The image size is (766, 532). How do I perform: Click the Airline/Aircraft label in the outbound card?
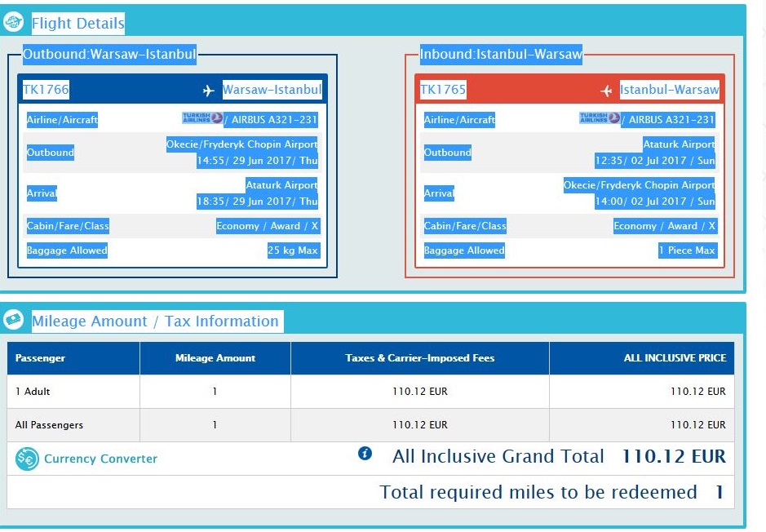pos(62,120)
